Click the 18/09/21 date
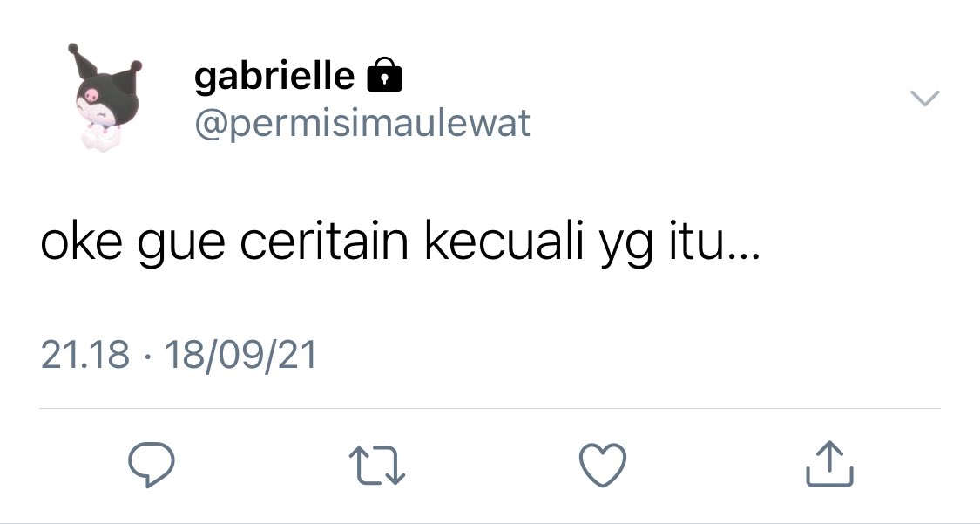This screenshot has width=980, height=524. coord(240,355)
